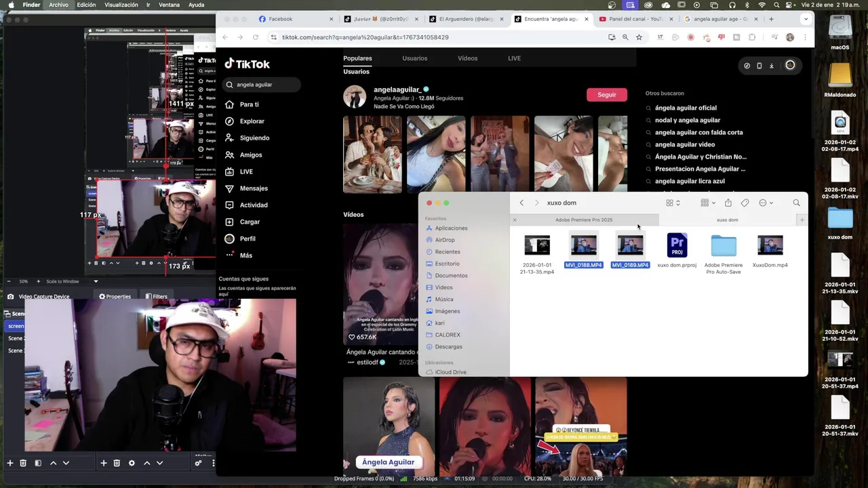868x488 pixels.
Task: Switch to LIVE tab in TikTok search
Action: pos(514,58)
